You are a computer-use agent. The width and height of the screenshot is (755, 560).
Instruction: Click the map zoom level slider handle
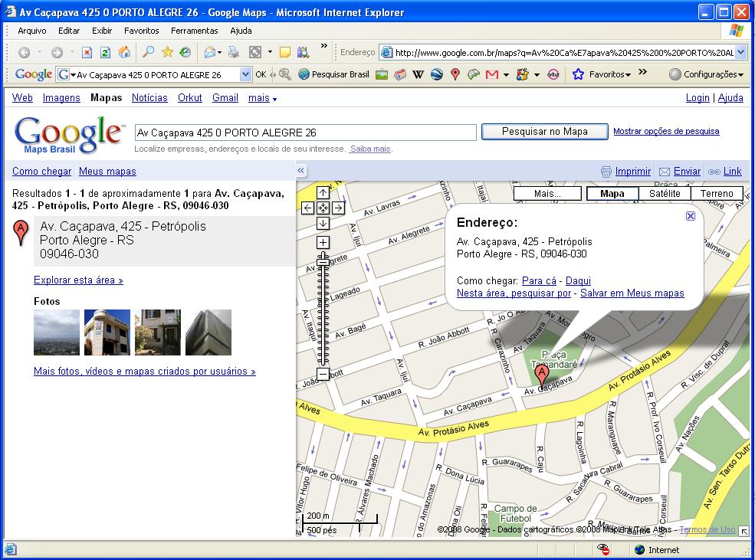pos(323,261)
